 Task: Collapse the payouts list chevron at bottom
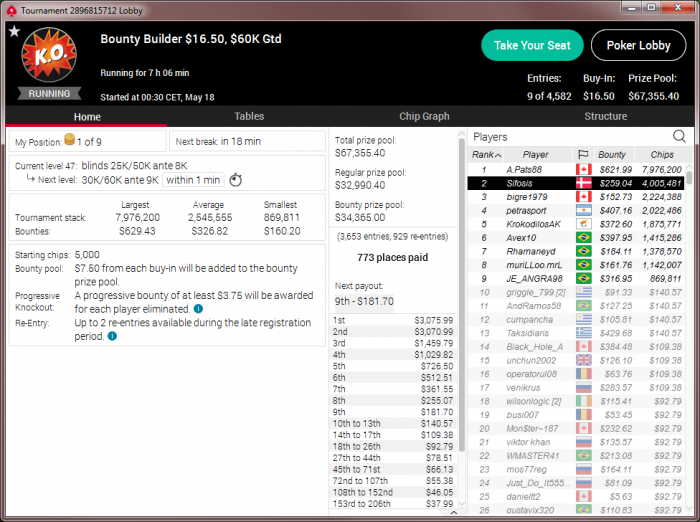point(454,513)
